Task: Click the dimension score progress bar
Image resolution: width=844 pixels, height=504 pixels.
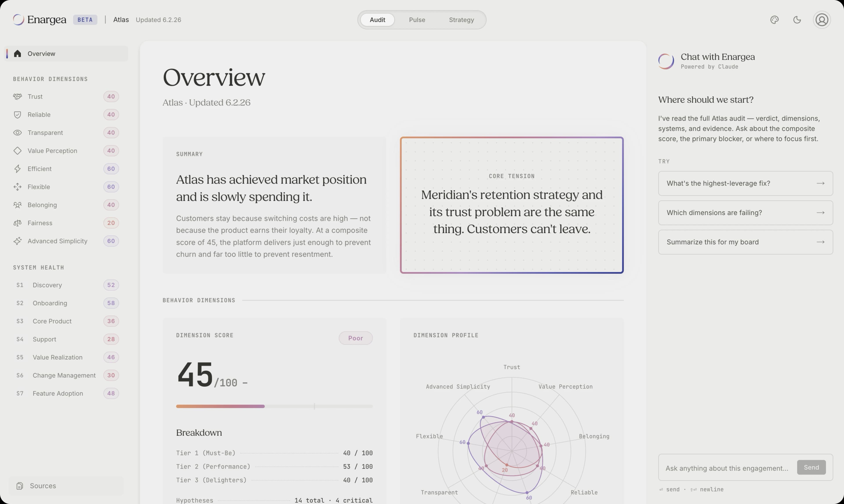Action: (x=274, y=406)
